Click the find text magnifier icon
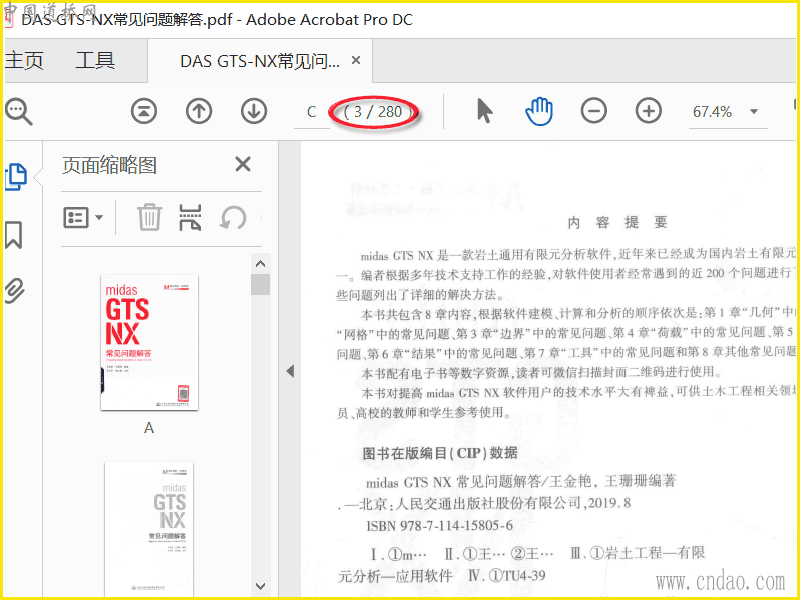The width and height of the screenshot is (800, 600). click(18, 112)
